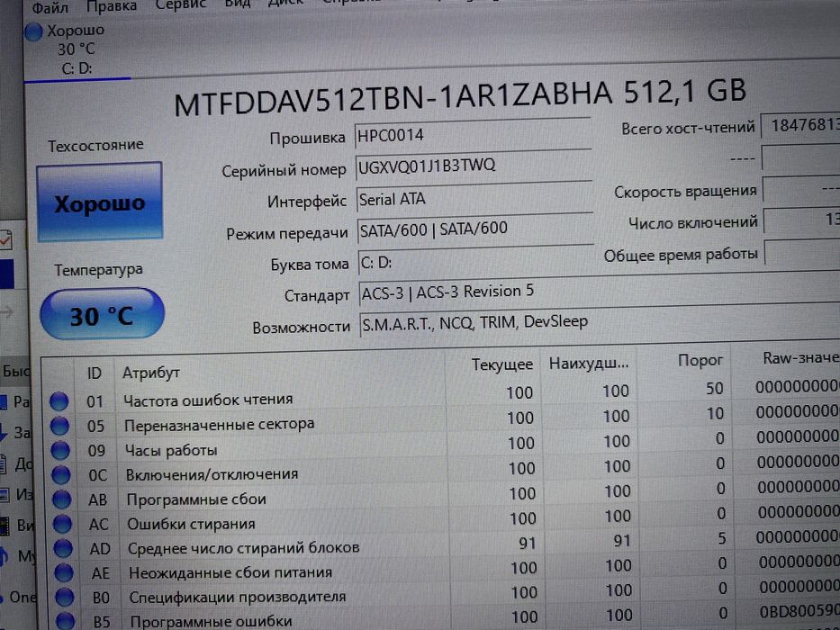Select attribute Спецификации производителя
The height and width of the screenshot is (630, 840).
(x=238, y=597)
